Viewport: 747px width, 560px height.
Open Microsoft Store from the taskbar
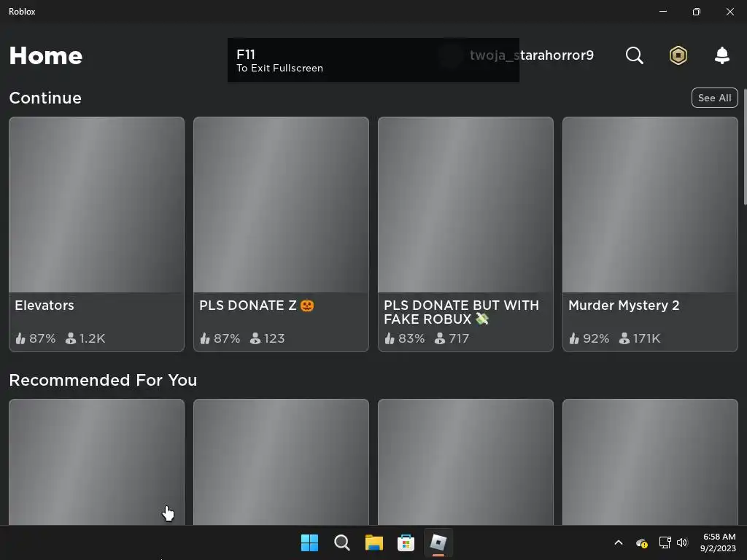406,542
